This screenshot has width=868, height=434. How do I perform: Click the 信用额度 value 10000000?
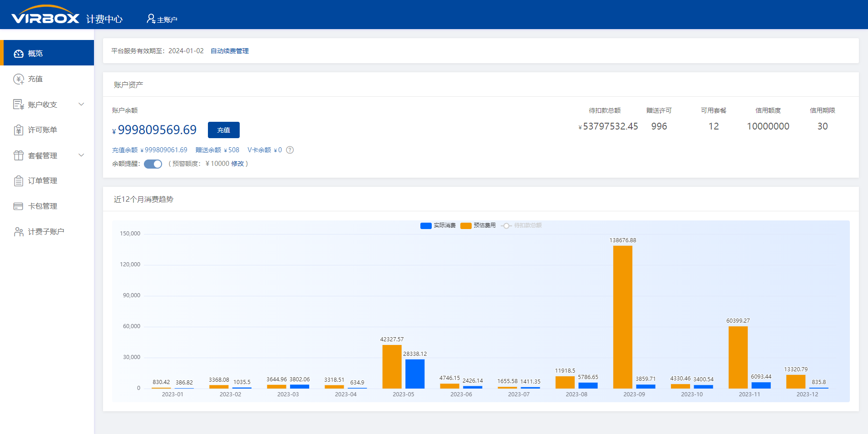[768, 126]
